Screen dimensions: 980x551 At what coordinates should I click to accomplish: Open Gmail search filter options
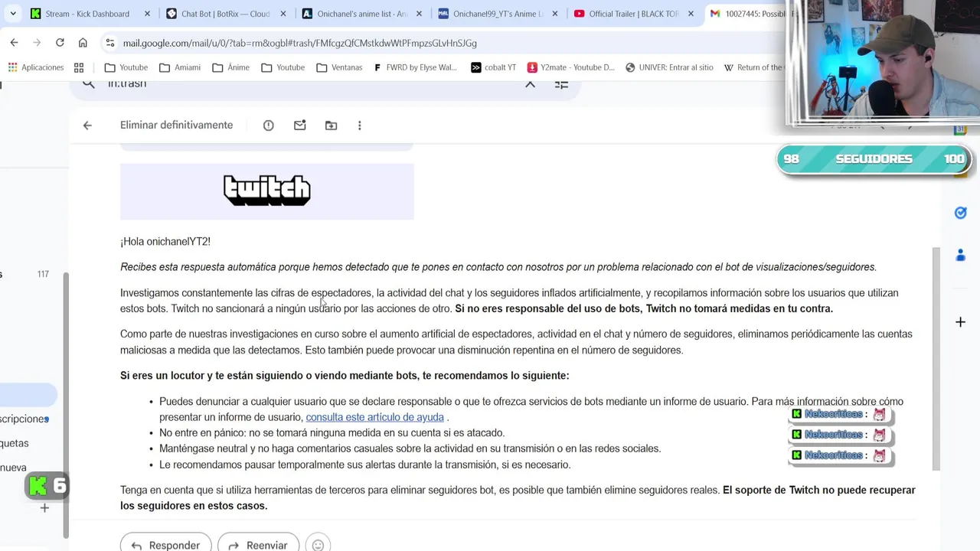(x=561, y=84)
